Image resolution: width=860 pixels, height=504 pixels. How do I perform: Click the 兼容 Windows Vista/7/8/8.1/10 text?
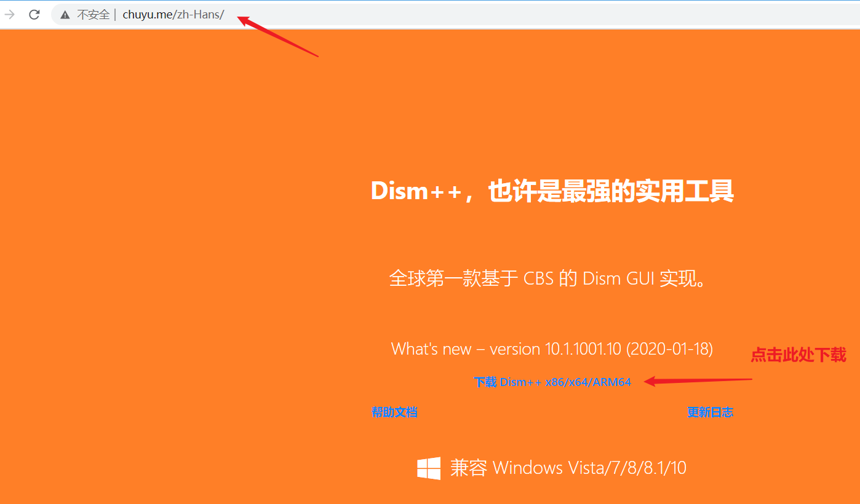click(568, 468)
